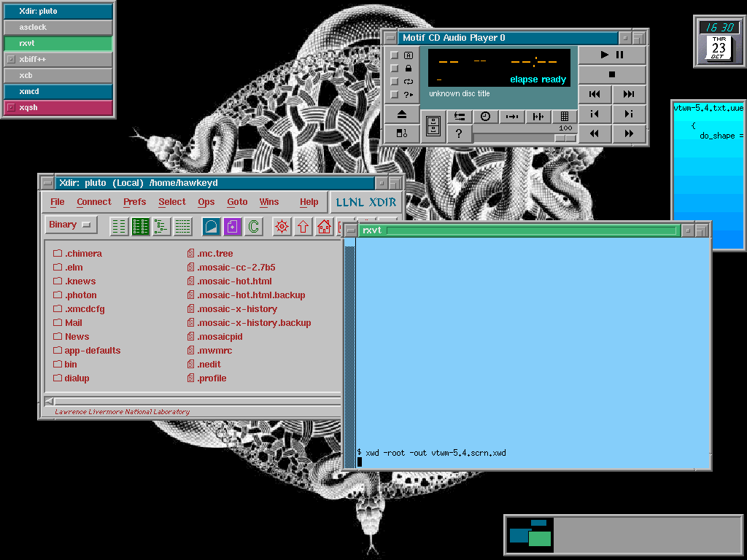Click the red gear icon in Xdir toolbar
The height and width of the screenshot is (560, 747).
(282, 227)
